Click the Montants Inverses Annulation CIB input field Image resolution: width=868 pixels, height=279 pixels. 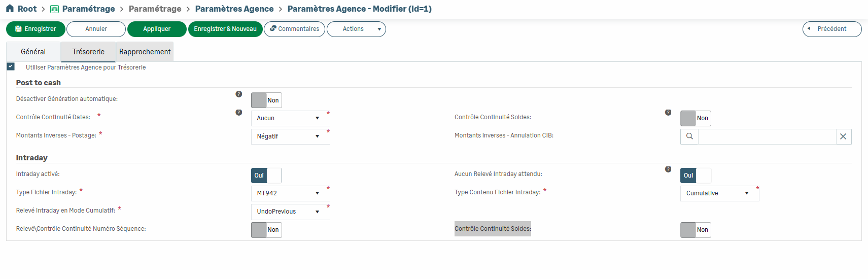pyautogui.click(x=767, y=136)
